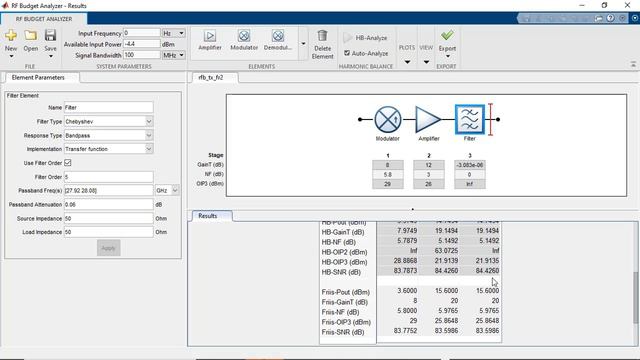The width and height of the screenshot is (640, 360).
Task: Click the toolstrip options circle arrow icon
Action: 635,18
